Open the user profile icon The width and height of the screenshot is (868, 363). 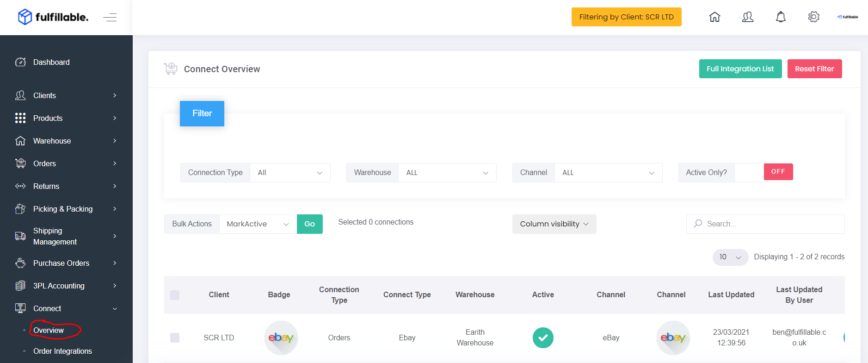click(x=748, y=17)
